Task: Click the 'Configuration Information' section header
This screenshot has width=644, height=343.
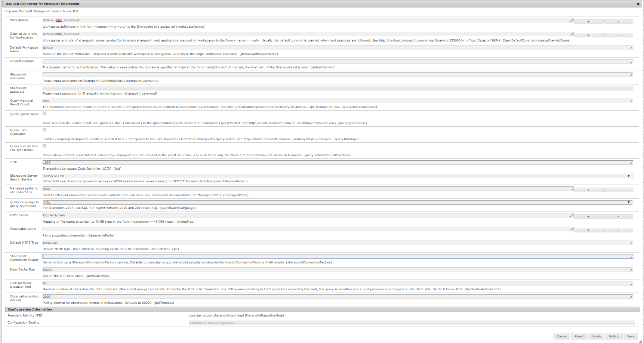Action: pyautogui.click(x=30, y=309)
